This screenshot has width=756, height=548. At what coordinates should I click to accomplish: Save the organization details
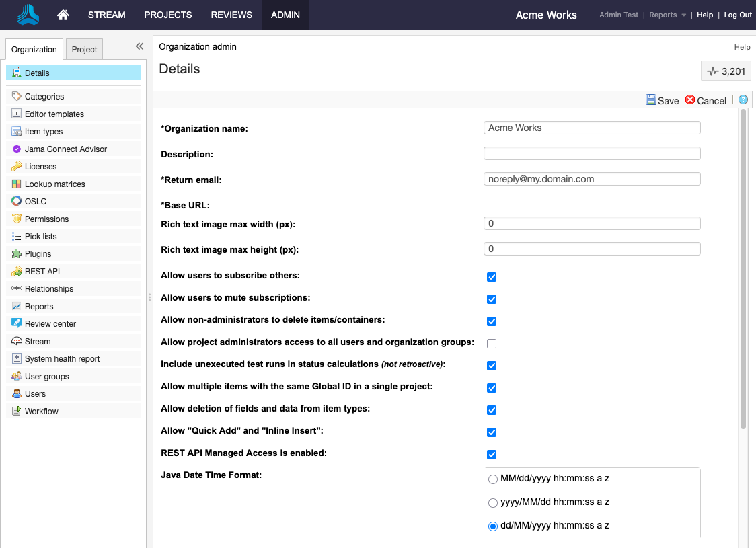tap(663, 100)
